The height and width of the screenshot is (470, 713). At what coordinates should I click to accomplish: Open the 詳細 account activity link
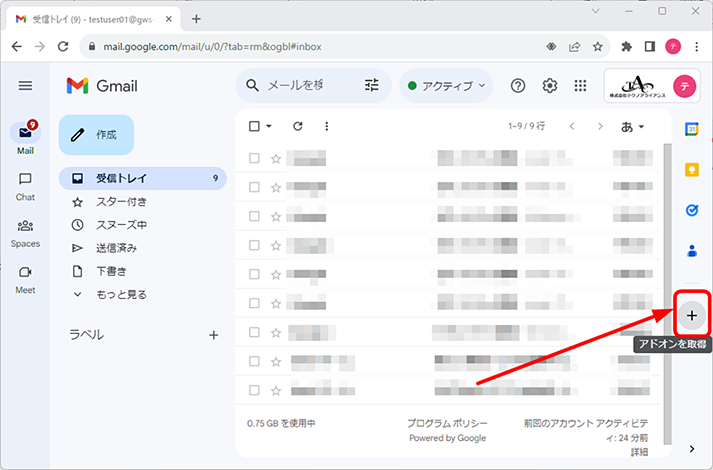click(639, 452)
